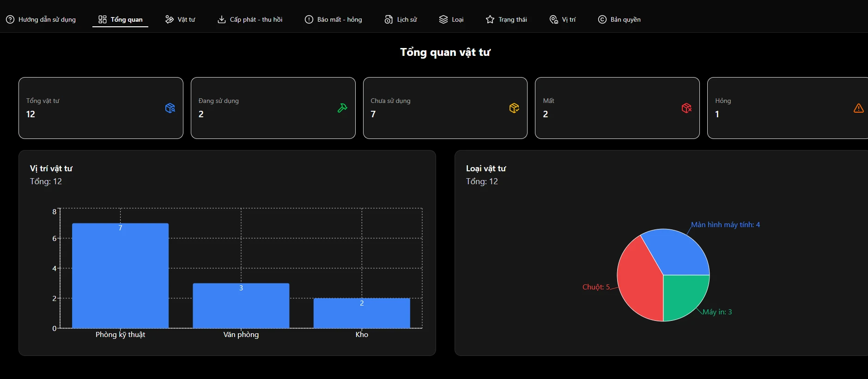Click the Phòng kỹ thuật bar in chart
This screenshot has height=379, width=868.
pyautogui.click(x=120, y=277)
